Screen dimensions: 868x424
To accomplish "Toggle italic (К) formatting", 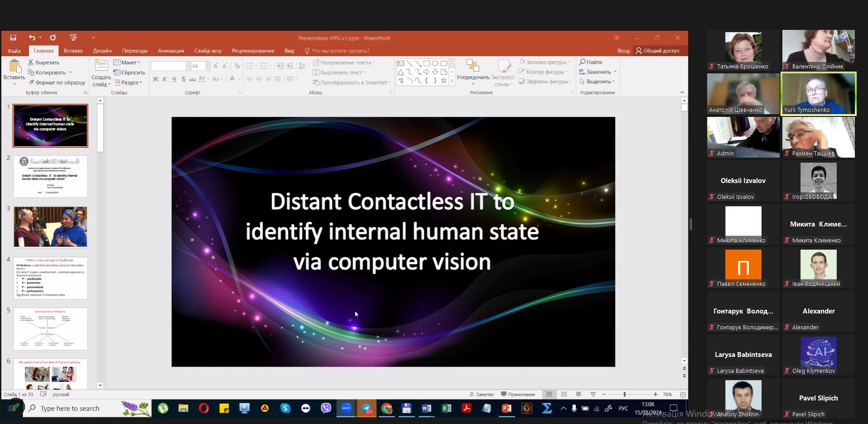I will click(x=165, y=79).
